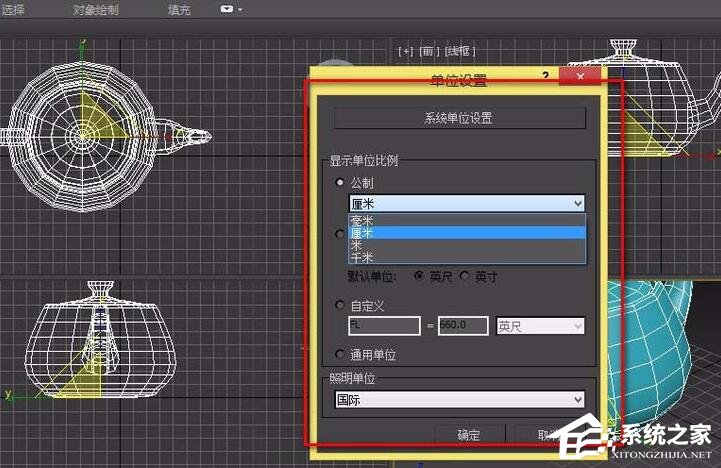This screenshot has height=468, width=721.
Task: Open the [+] viewport general menu
Action: click(x=405, y=50)
